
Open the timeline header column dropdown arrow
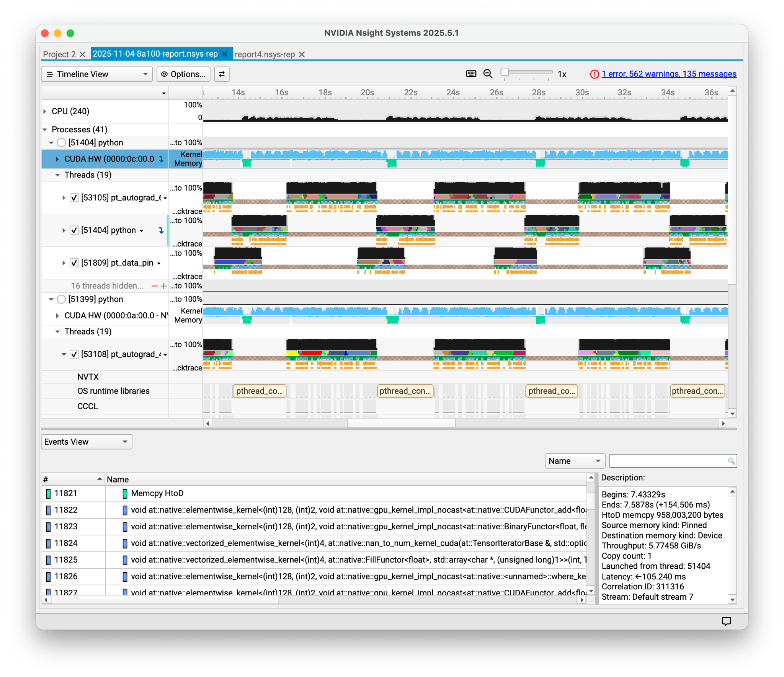coord(164,93)
